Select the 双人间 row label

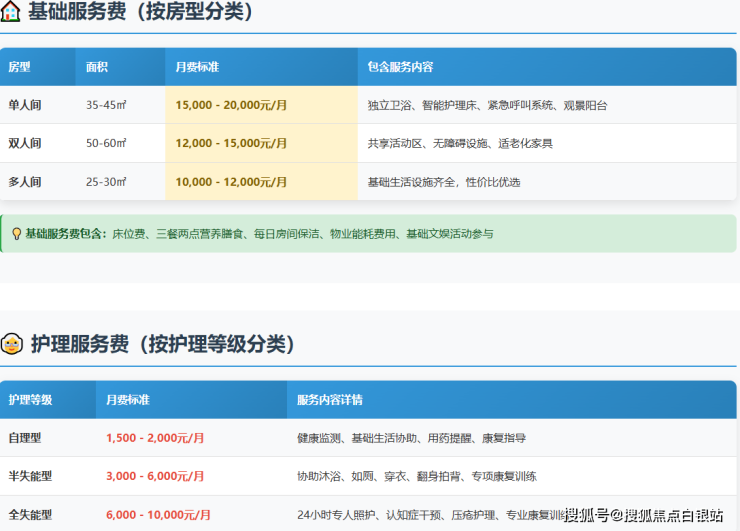click(25, 143)
